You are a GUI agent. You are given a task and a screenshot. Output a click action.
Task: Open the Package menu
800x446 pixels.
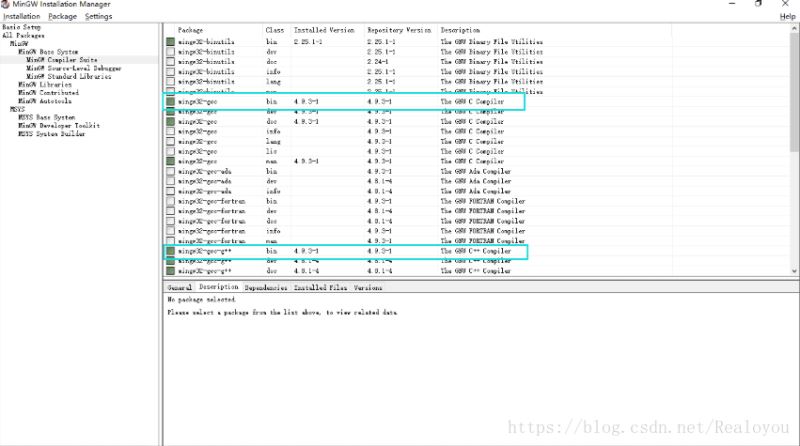pyautogui.click(x=62, y=16)
